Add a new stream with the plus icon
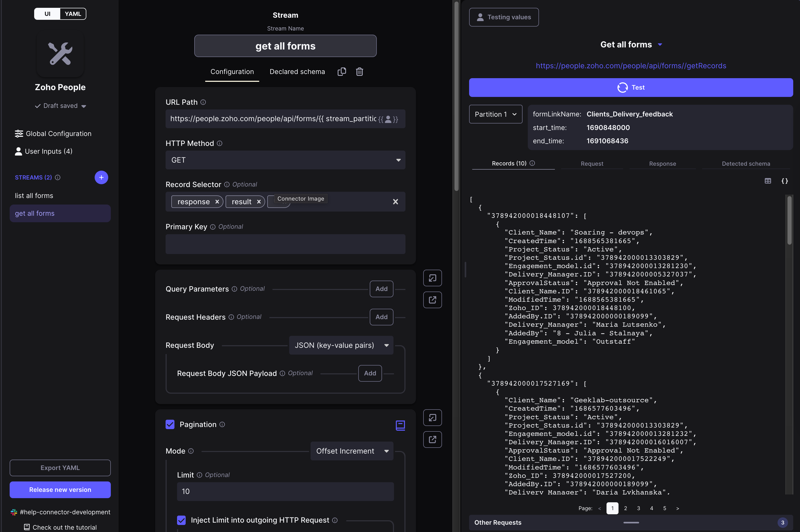 [101, 177]
